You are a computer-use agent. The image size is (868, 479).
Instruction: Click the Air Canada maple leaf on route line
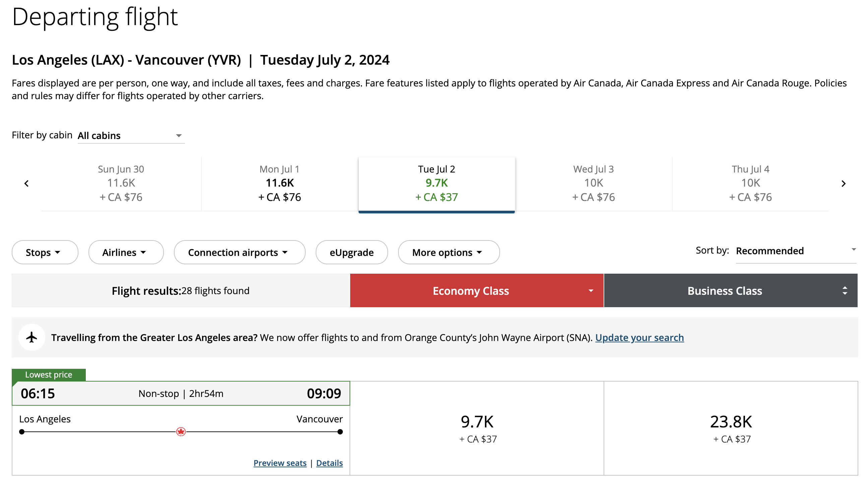181,431
